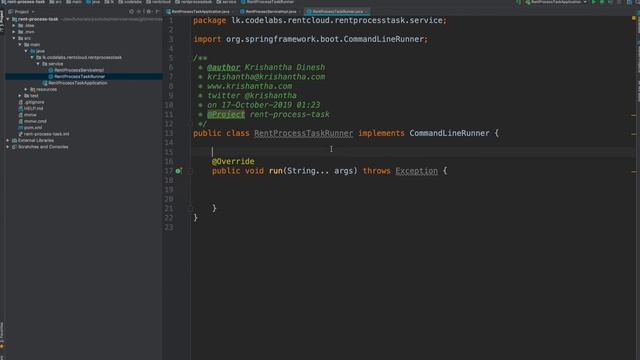Expand the .mvn folder

(14, 32)
